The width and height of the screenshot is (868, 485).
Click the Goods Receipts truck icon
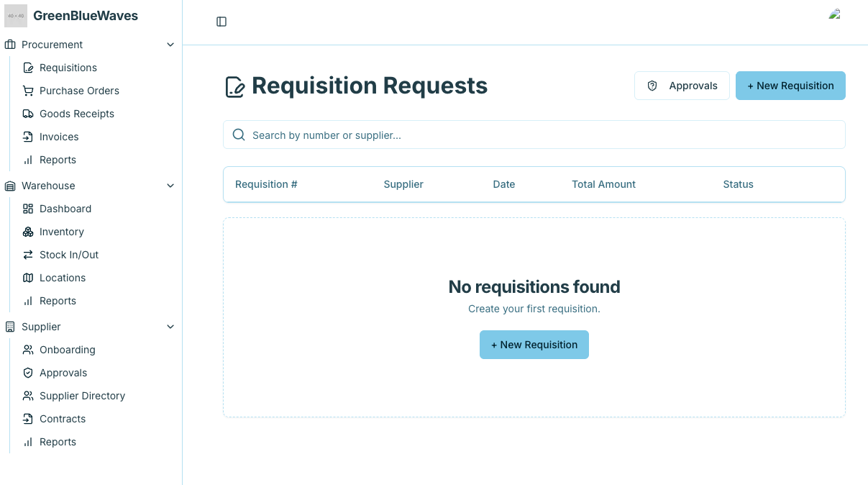(28, 114)
